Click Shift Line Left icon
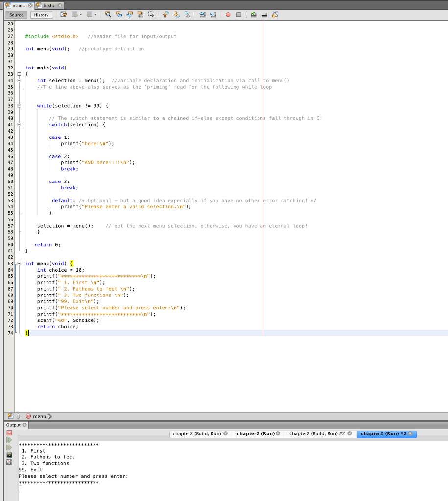This screenshot has height=501, width=448. click(202, 14)
